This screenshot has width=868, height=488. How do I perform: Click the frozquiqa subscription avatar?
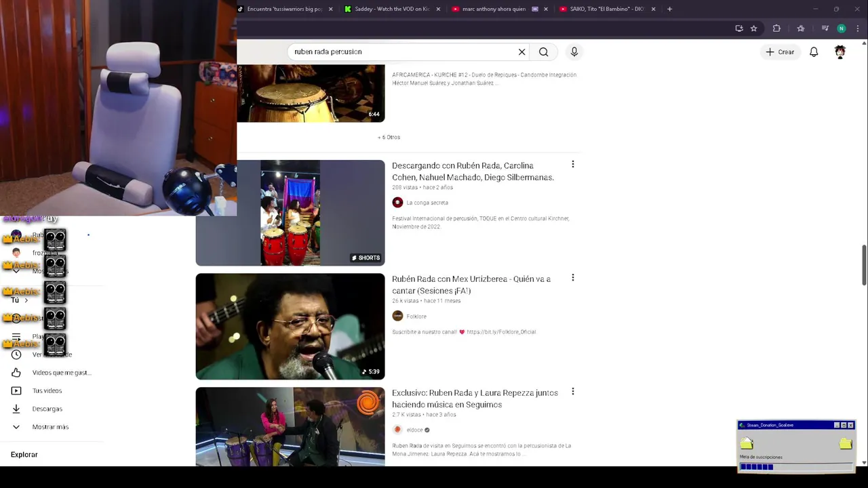tap(16, 253)
